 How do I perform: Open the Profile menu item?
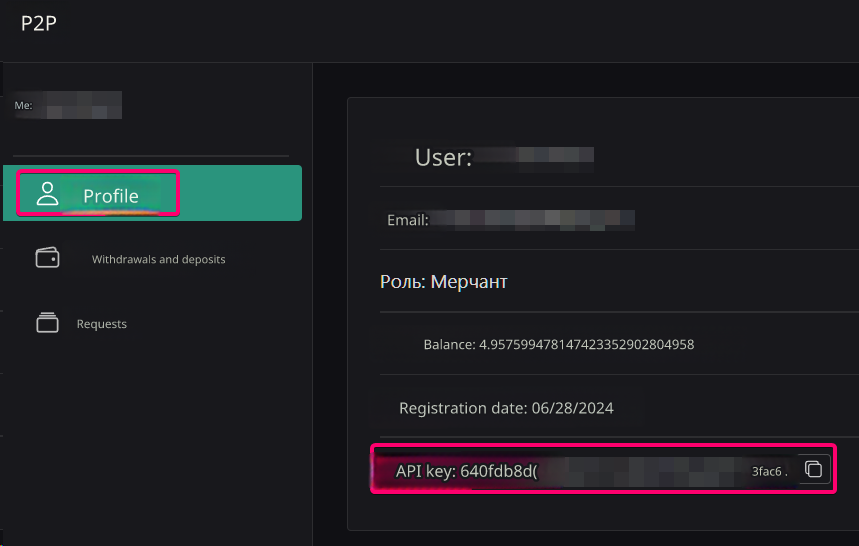[x=110, y=196]
